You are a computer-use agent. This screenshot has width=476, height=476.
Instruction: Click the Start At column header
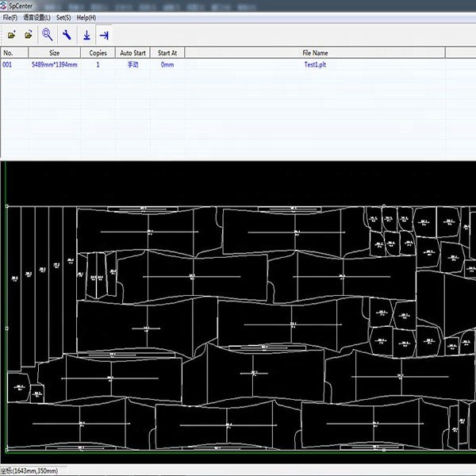coord(167,53)
